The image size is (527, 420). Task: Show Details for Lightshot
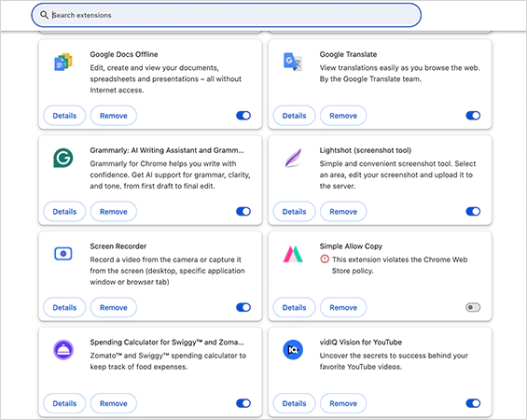pyautogui.click(x=294, y=212)
